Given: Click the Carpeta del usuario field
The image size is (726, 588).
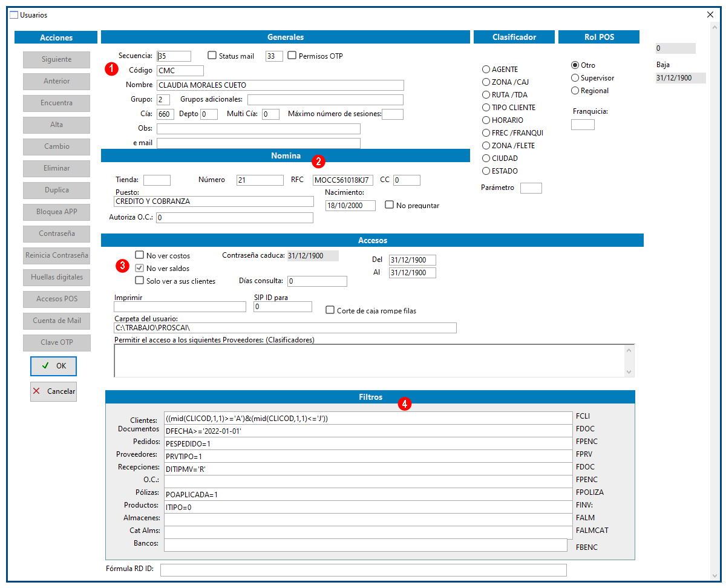Looking at the screenshot, I should coord(285,328).
